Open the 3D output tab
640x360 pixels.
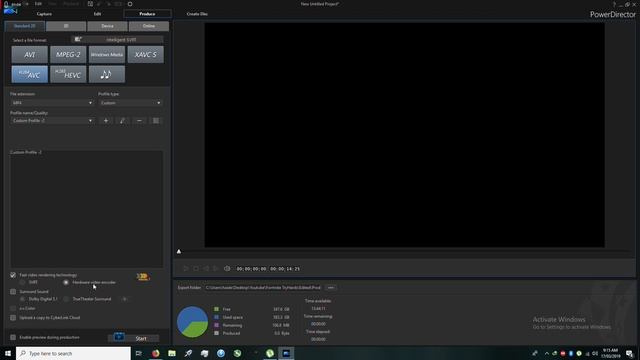[x=66, y=26]
